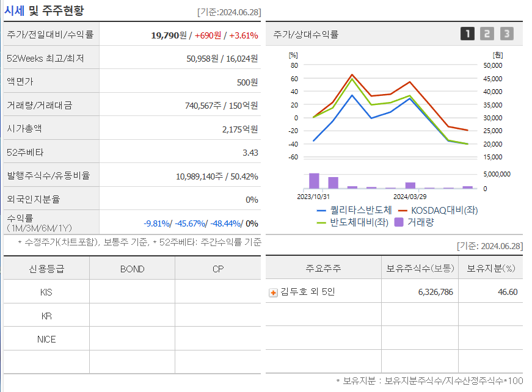Click BOND column header
This screenshot has height=392, width=532.
133,269
